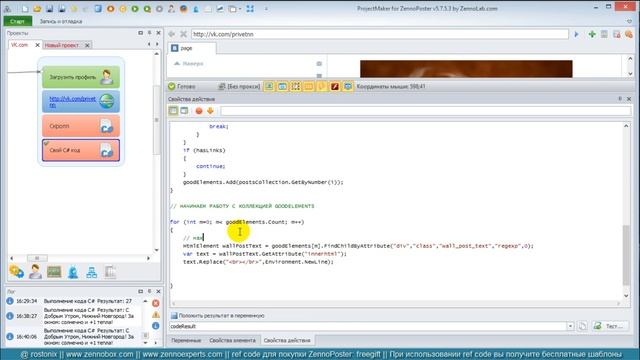Click the red Flash toggle in browser status bar
Viewport: 640px width, 360px height.
click(x=335, y=87)
